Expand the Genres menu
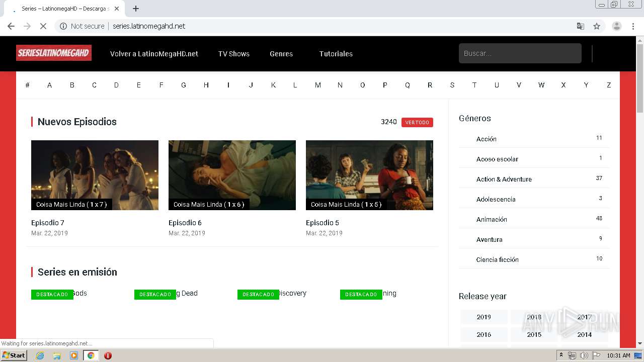644x362 pixels. coord(281,54)
